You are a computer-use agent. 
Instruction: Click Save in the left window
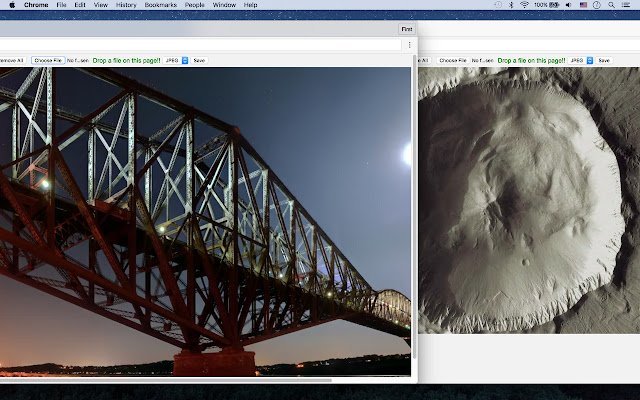(199, 60)
